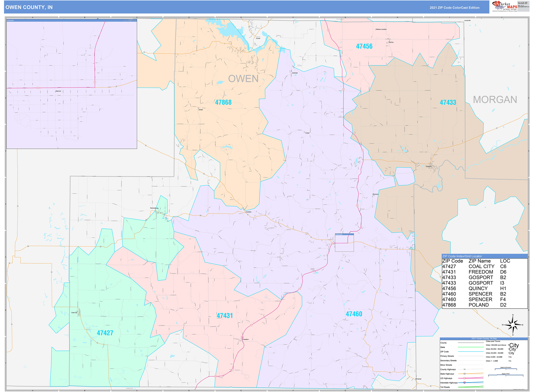This screenshot has height=392, width=534.
Task: Click the 'Secondary Streets' legend label
Action: (448, 361)
